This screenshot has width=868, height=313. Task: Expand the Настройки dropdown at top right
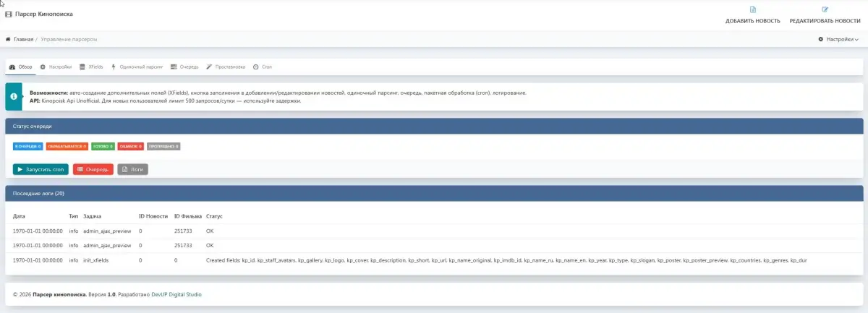tap(839, 39)
